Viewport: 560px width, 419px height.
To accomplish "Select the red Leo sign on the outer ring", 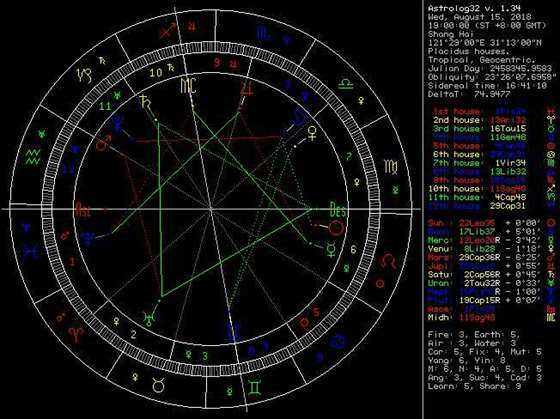I will [x=388, y=261].
